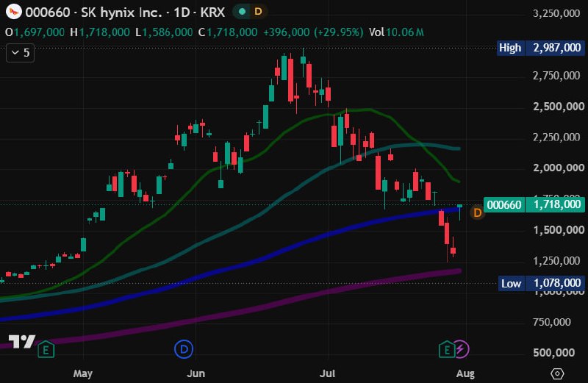Click the +396,000 (+29.95%) change value
The image size is (588, 383).
coord(313,32)
